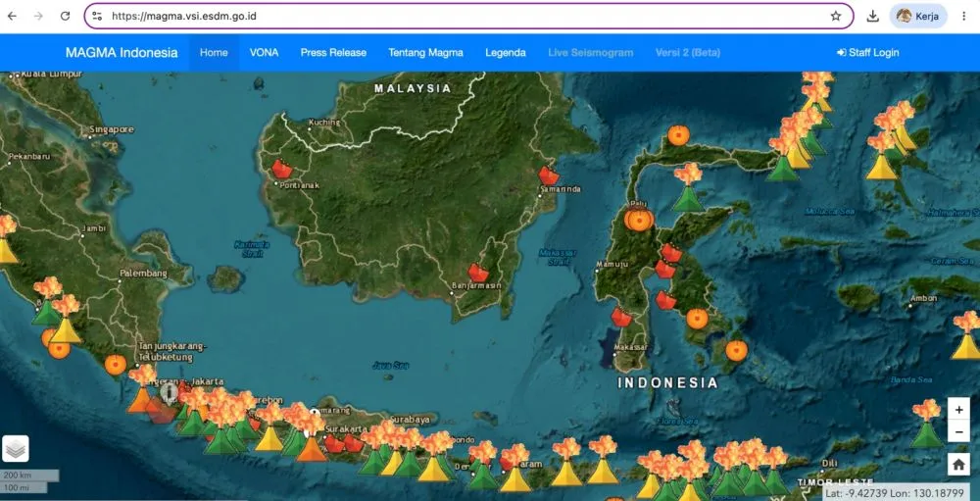Go back using the browser back arrow
980x501 pixels.
(x=12, y=17)
